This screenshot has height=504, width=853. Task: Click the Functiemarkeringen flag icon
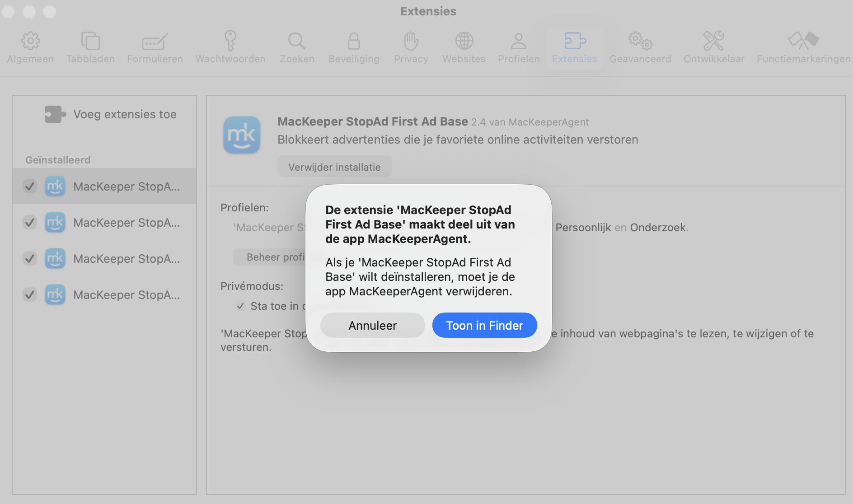click(x=804, y=40)
